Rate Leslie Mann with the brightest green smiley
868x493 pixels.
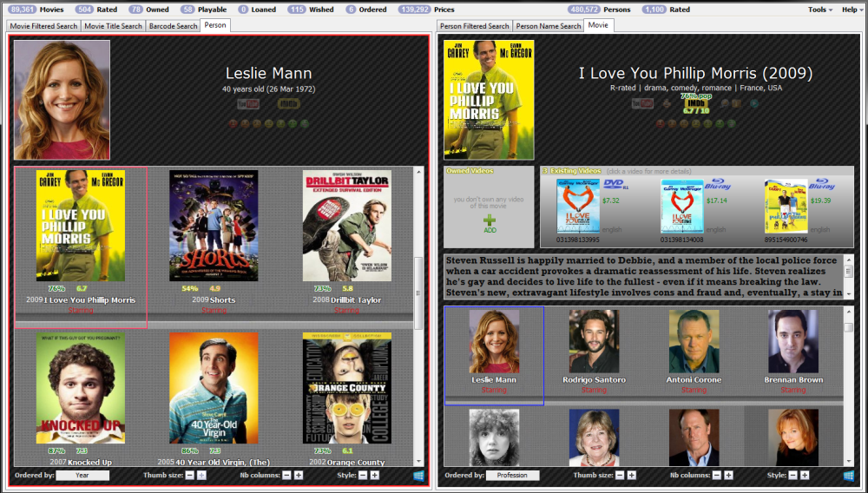click(305, 124)
